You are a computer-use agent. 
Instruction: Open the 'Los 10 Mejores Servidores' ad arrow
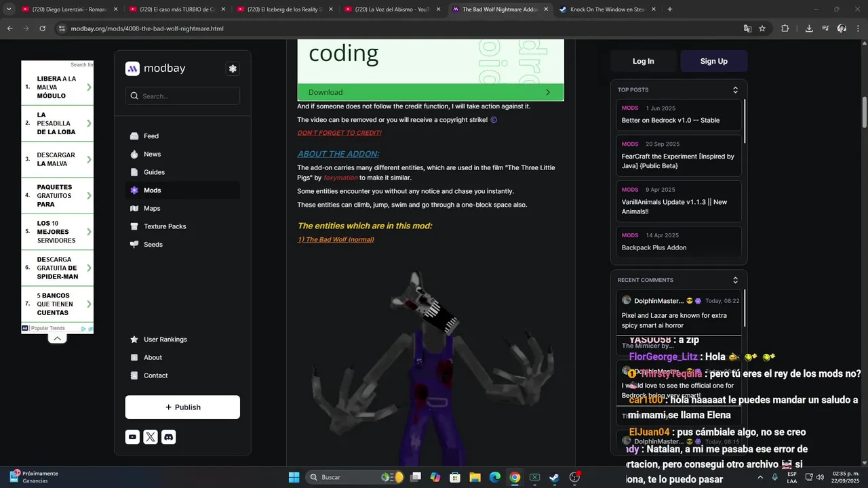[x=89, y=232]
